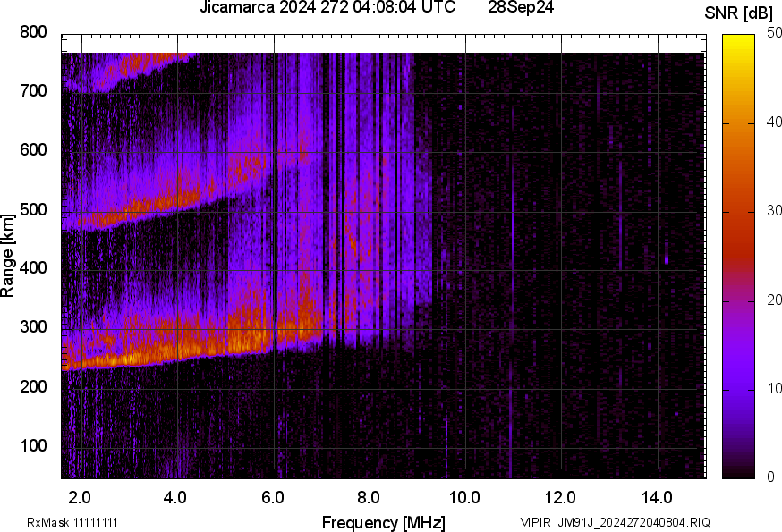
Task: Click the brightest orange echo trace near 250 km
Action: click(134, 356)
